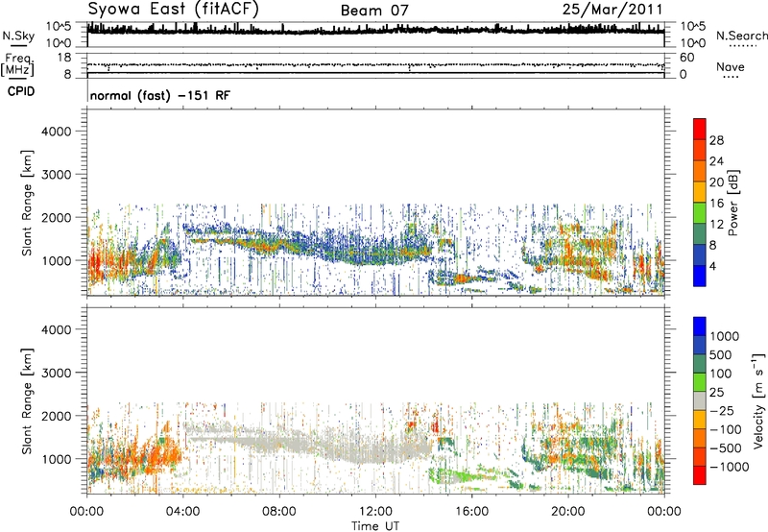Viewport: 768px width, 532px height.
Task: Click the power panel 'Slant Range [km]' label
Action: 27,203
